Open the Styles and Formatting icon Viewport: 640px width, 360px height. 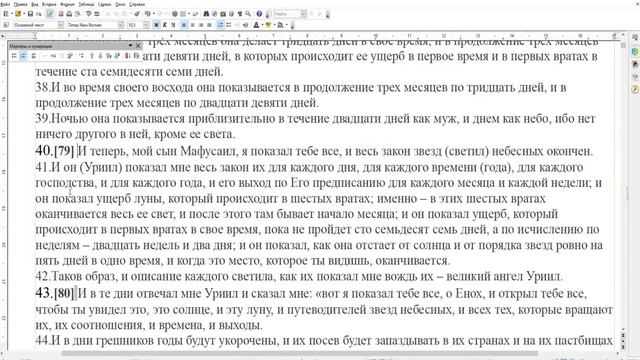(x=6, y=25)
